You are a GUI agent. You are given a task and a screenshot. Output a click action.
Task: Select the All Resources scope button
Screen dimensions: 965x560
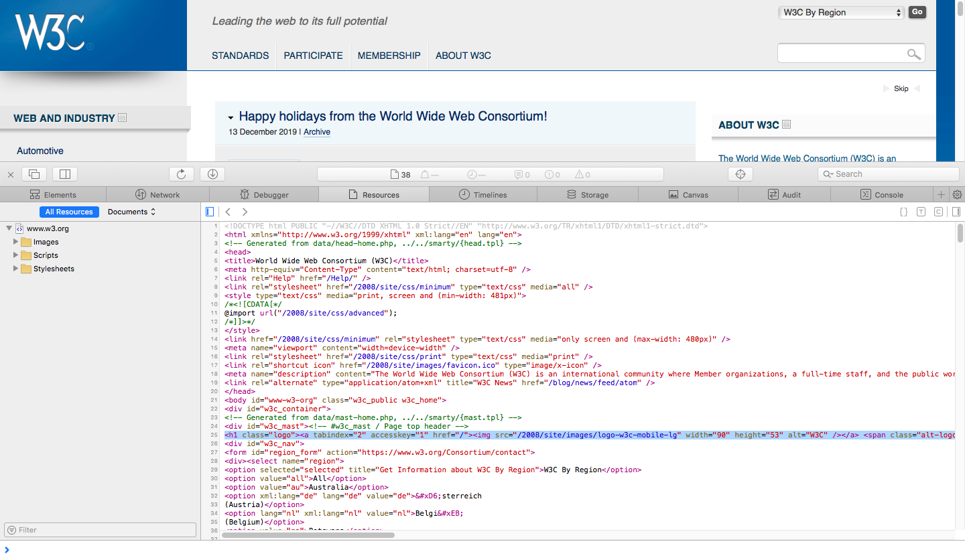point(69,212)
